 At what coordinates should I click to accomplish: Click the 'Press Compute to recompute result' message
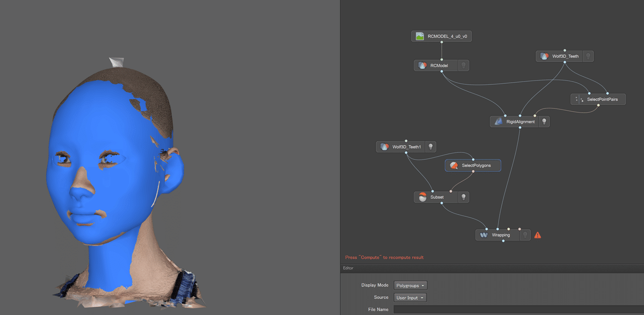[x=384, y=258]
